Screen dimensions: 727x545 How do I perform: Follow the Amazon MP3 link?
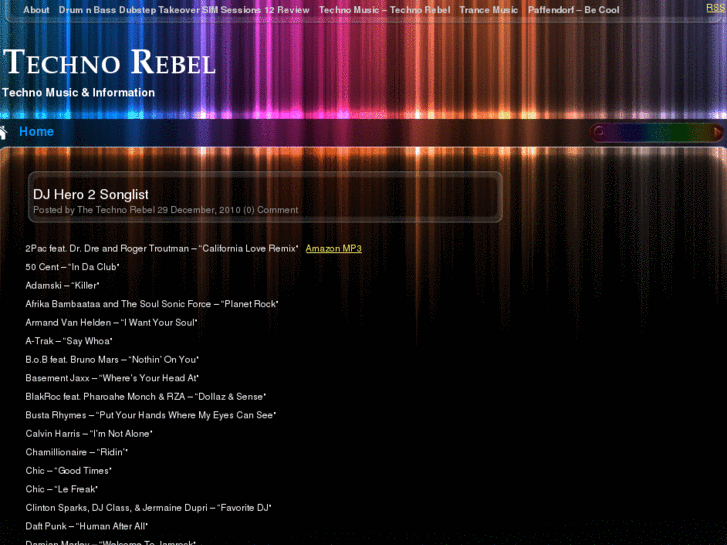click(333, 249)
